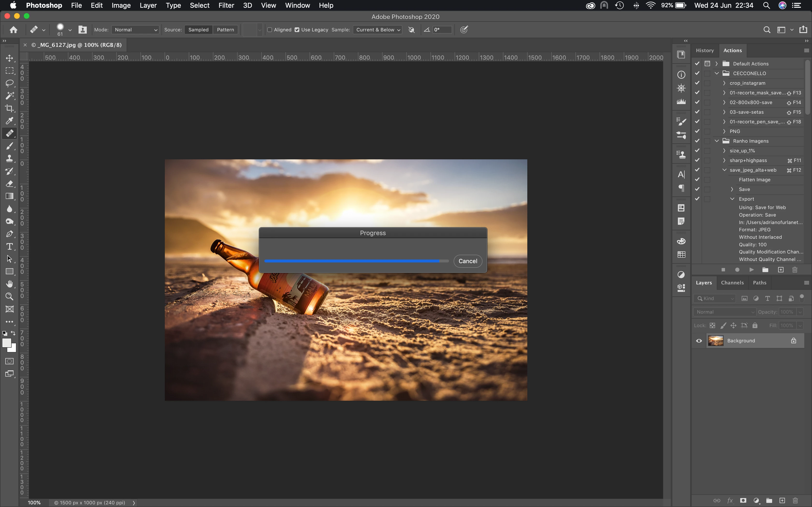Open the Sample Current & Below dropdown
Image resolution: width=812 pixels, height=507 pixels.
tap(377, 29)
